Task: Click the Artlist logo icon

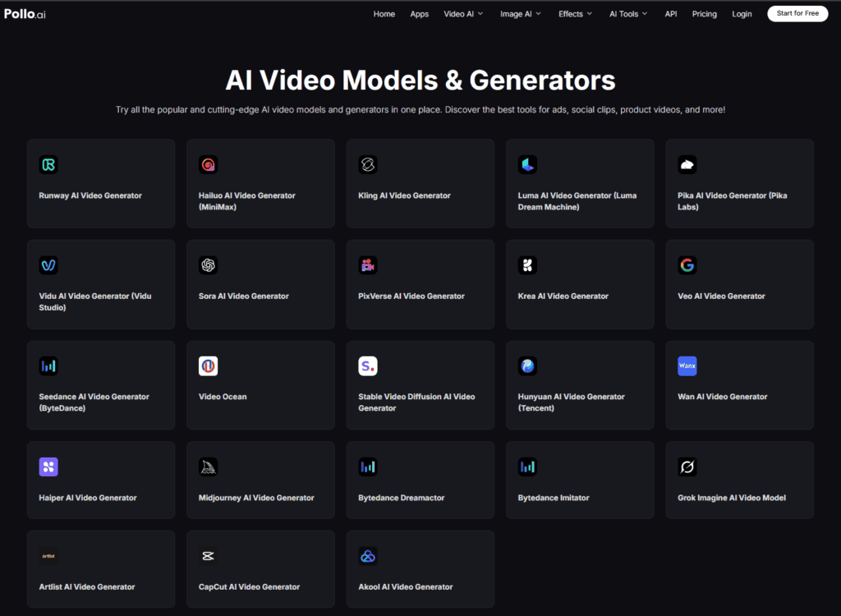Action: tap(48, 556)
